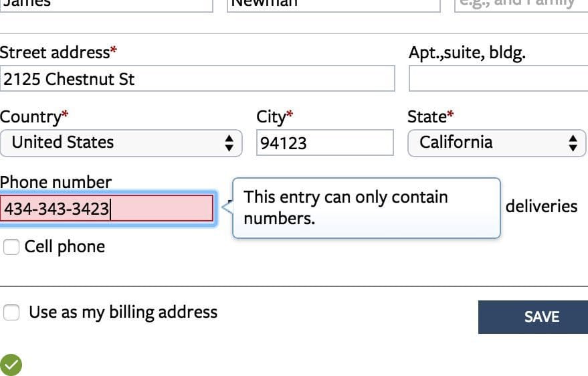Check the Use as my billing address box

click(11, 312)
